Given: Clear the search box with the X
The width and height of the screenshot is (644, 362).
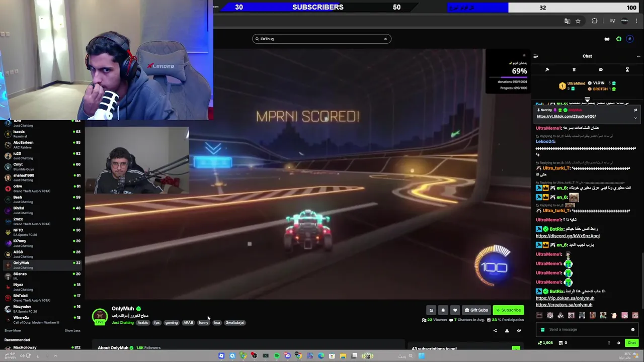Looking at the screenshot, I should (x=385, y=39).
